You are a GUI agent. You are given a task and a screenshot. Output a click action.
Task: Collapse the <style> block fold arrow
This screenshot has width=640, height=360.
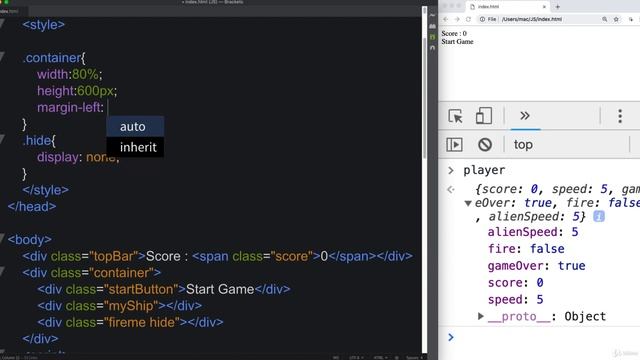coord(2,23)
